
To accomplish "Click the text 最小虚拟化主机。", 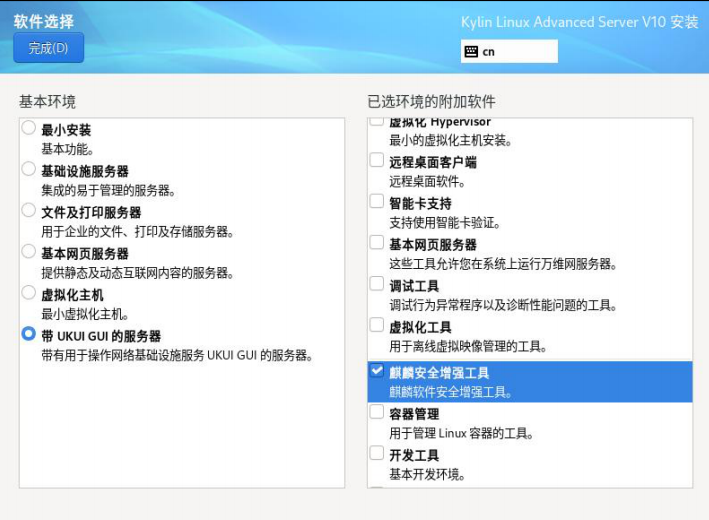I will point(85,314).
